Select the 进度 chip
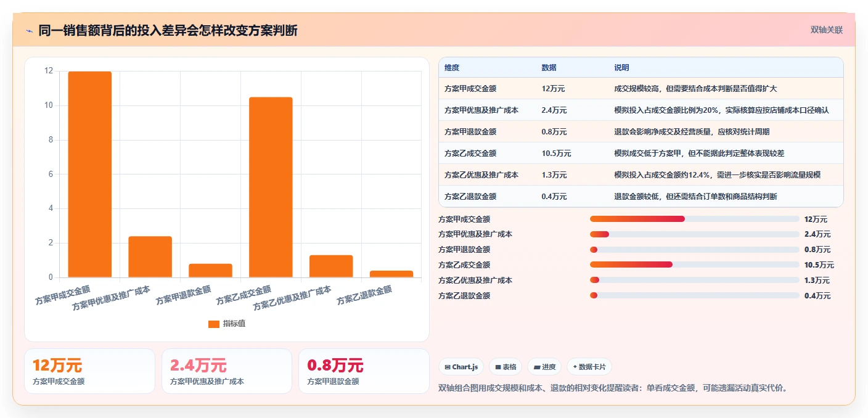 coord(544,367)
